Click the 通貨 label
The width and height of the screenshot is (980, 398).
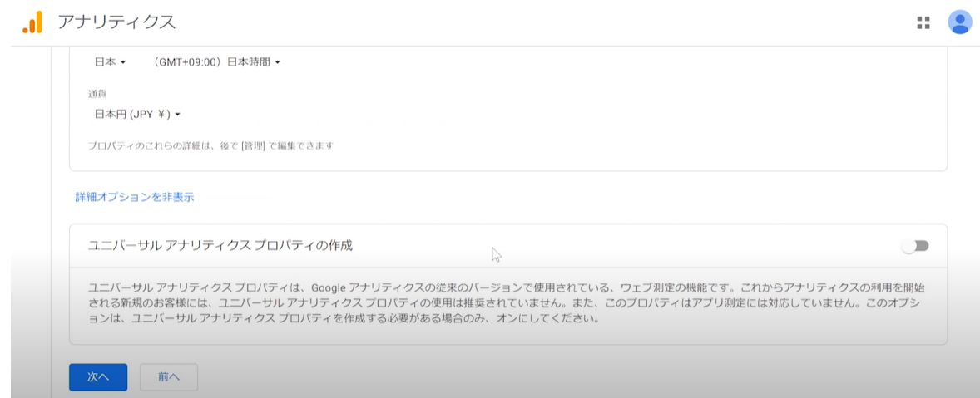(x=97, y=94)
